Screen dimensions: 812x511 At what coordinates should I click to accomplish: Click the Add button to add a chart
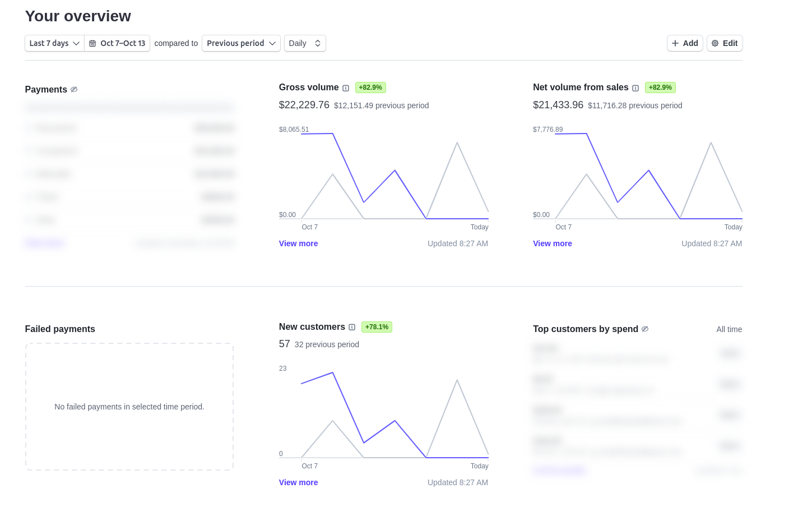[x=685, y=43]
